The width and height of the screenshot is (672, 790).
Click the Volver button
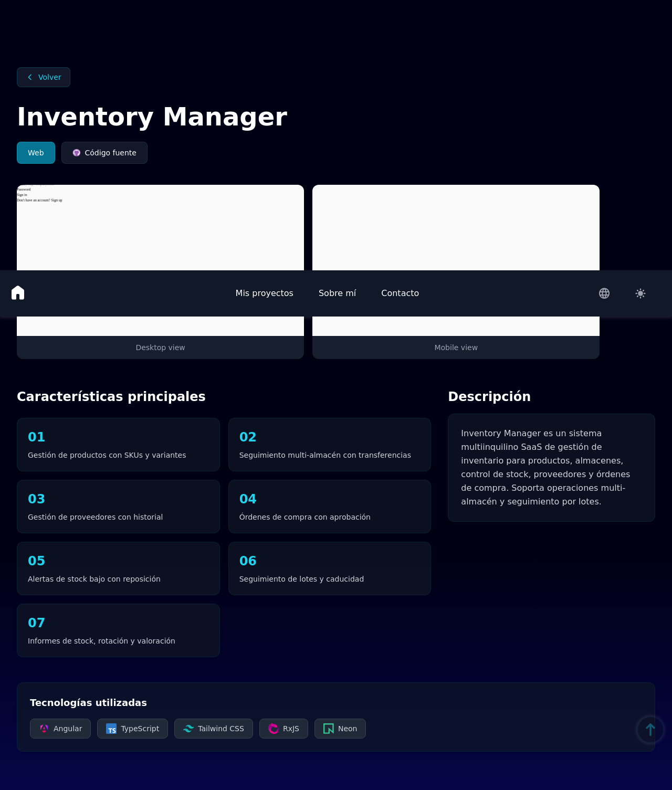[44, 77]
